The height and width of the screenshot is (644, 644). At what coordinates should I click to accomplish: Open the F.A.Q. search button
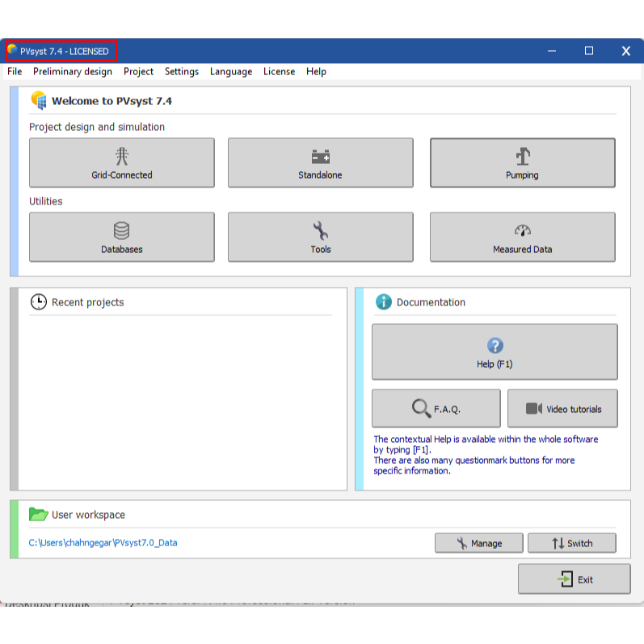click(x=436, y=409)
